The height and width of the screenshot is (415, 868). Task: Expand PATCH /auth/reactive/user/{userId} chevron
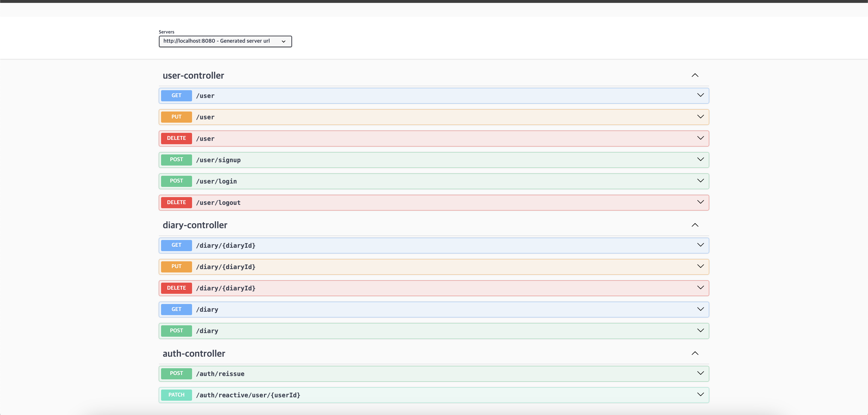click(x=700, y=395)
